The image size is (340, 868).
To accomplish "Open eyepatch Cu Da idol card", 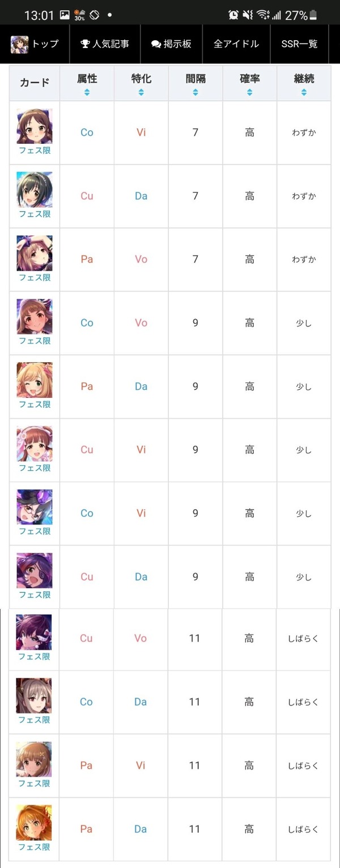I will coord(35,570).
